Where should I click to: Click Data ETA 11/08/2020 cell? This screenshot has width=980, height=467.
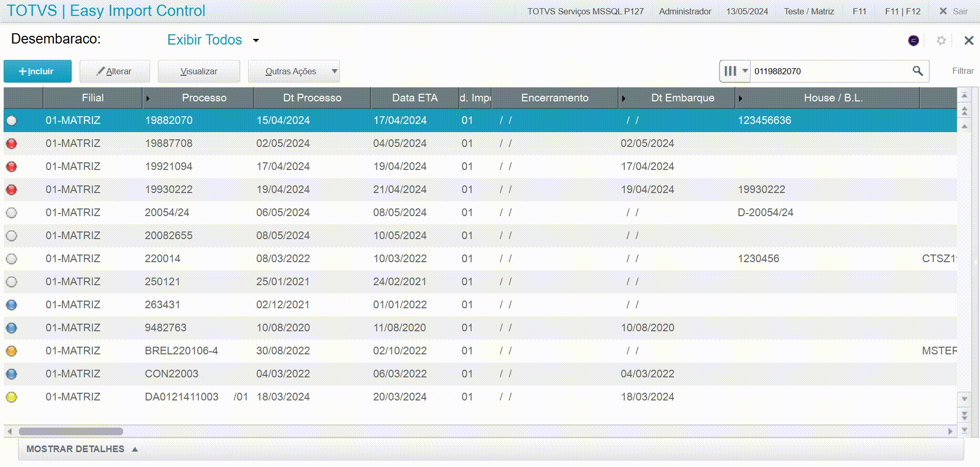click(399, 328)
